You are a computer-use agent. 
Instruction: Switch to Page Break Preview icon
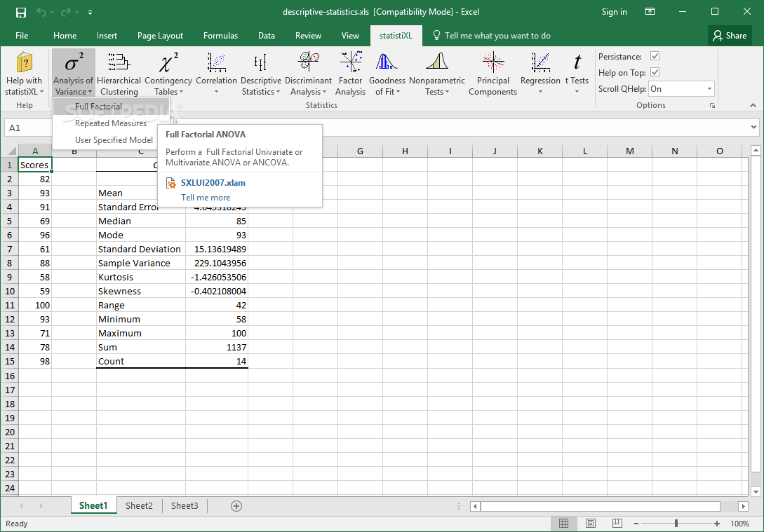[x=617, y=524]
